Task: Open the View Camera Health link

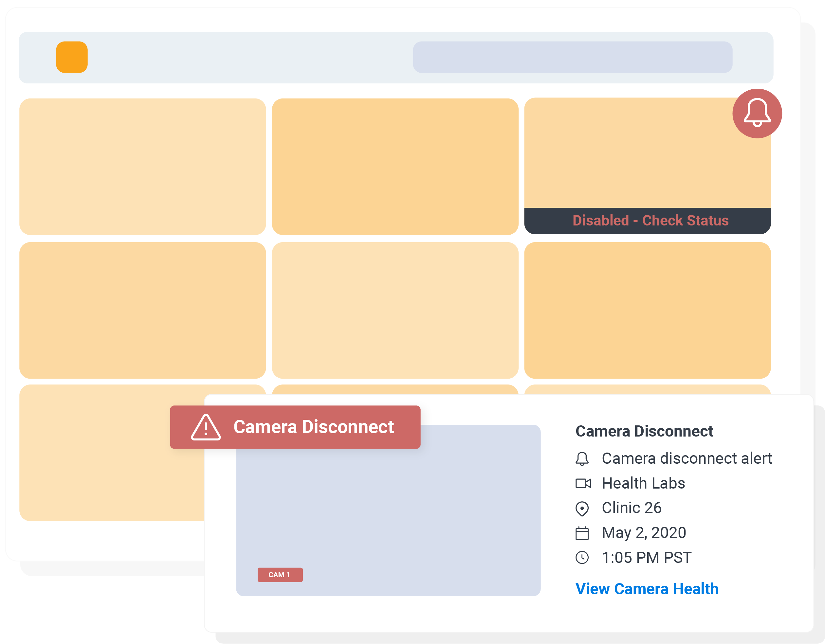Action: click(x=647, y=589)
